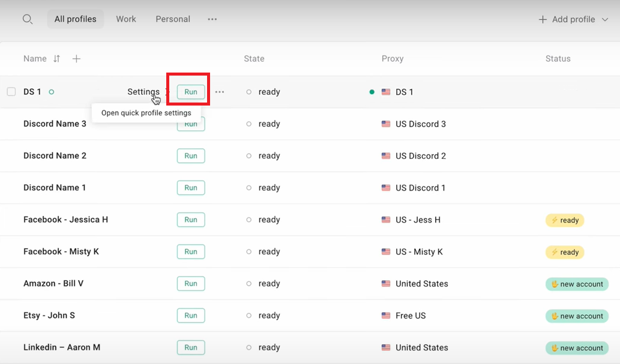Switch to the Personal tab
The width and height of the screenshot is (620, 364).
(173, 19)
